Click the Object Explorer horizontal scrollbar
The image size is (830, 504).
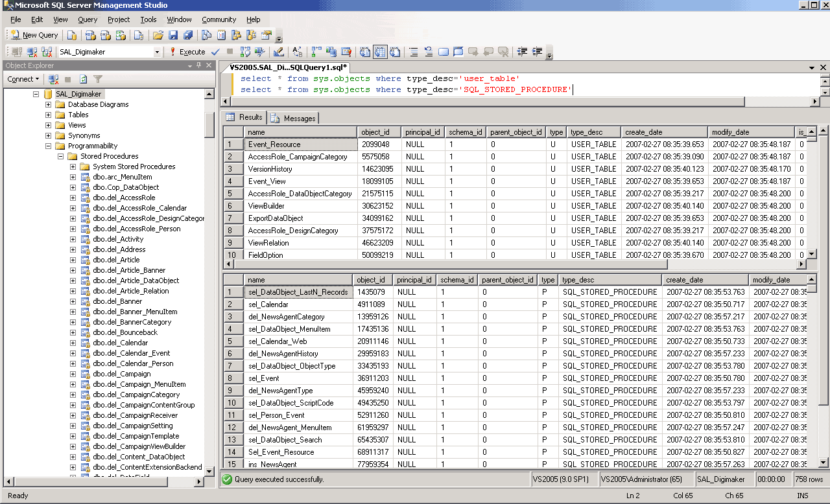tap(104, 481)
